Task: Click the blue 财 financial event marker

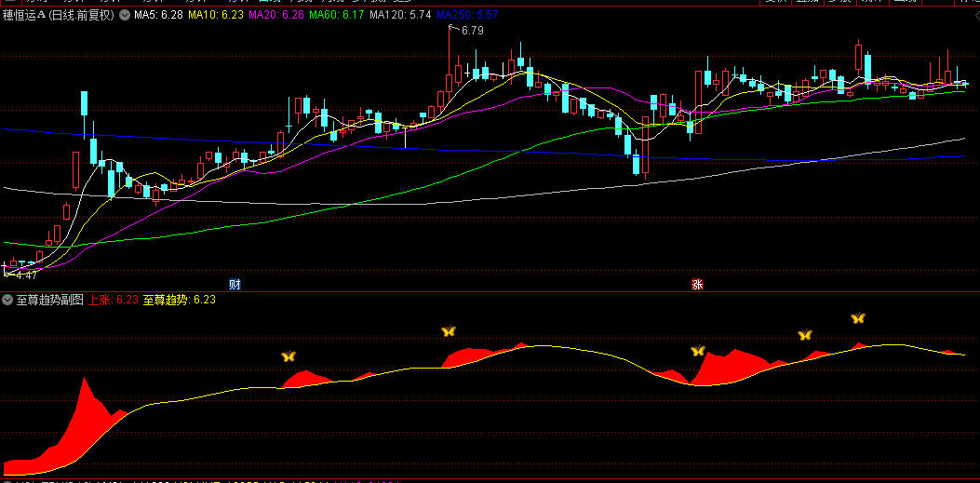Action: point(235,285)
